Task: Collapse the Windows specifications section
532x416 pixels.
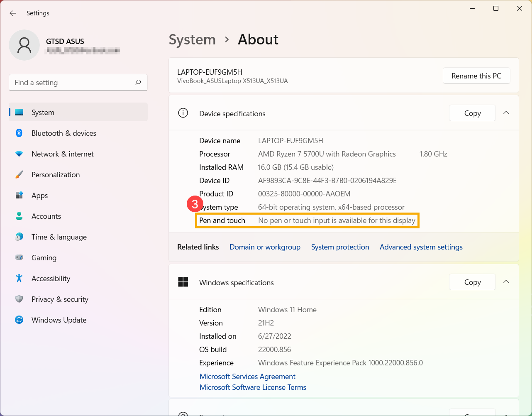Action: tap(506, 282)
